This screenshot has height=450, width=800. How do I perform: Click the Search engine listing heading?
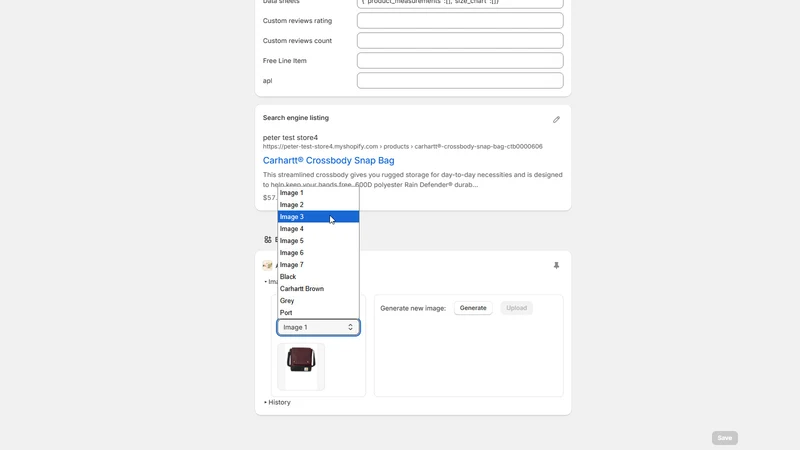(296, 117)
